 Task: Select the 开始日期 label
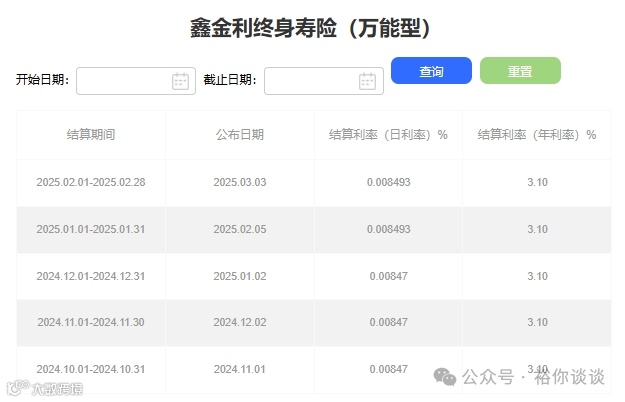[x=42, y=80]
